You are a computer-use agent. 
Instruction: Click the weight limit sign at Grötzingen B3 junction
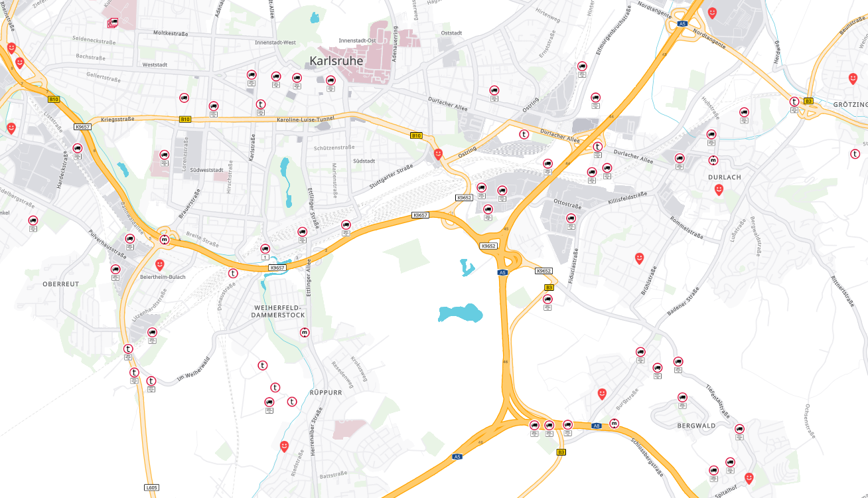(794, 102)
